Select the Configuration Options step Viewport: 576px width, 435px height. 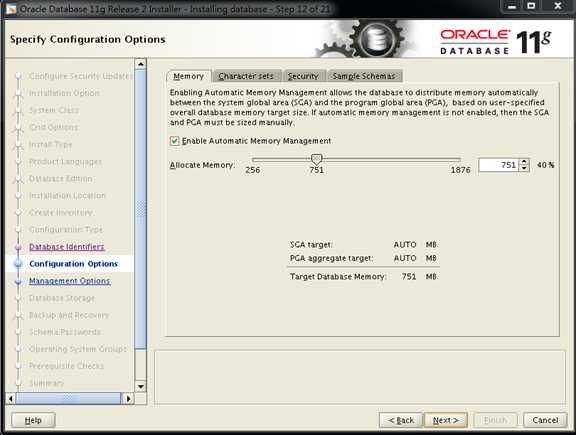[73, 264]
